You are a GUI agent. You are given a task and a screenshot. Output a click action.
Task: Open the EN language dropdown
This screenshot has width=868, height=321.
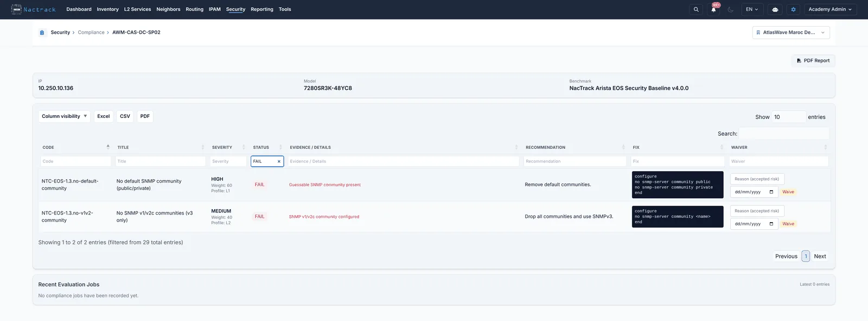(x=752, y=9)
